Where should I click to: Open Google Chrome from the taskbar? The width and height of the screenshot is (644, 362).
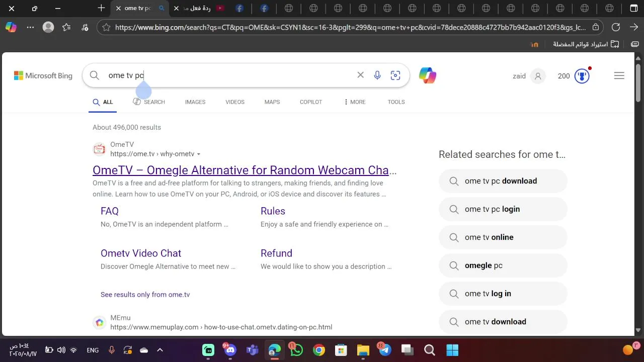(319, 350)
